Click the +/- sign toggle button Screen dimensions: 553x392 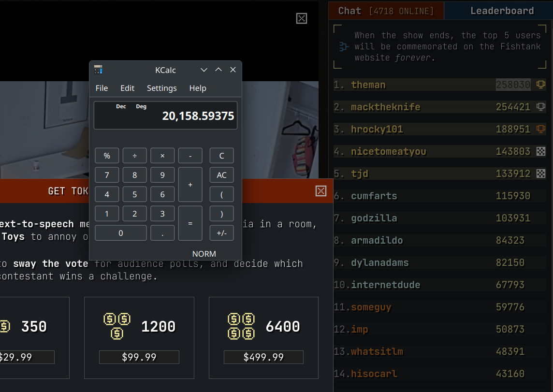[x=222, y=233]
